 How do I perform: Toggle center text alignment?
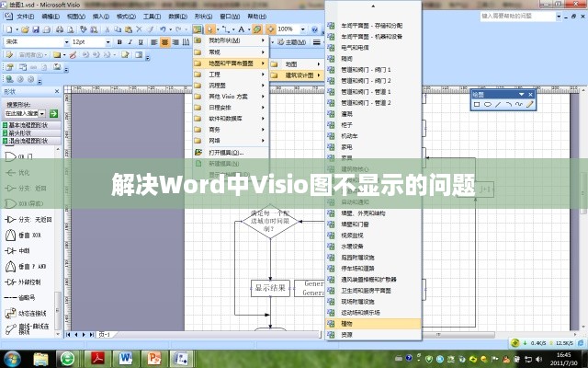164,42
